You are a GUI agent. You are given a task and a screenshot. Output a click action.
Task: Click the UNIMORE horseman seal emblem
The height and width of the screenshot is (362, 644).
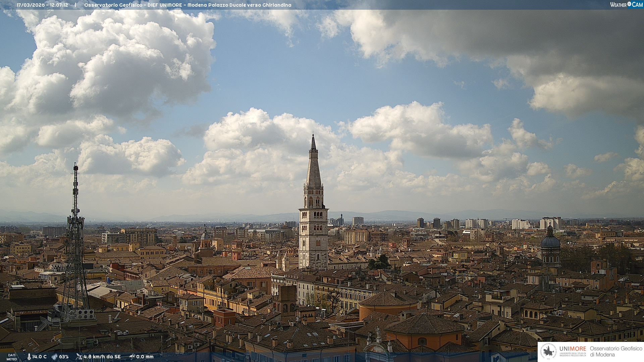tap(549, 352)
